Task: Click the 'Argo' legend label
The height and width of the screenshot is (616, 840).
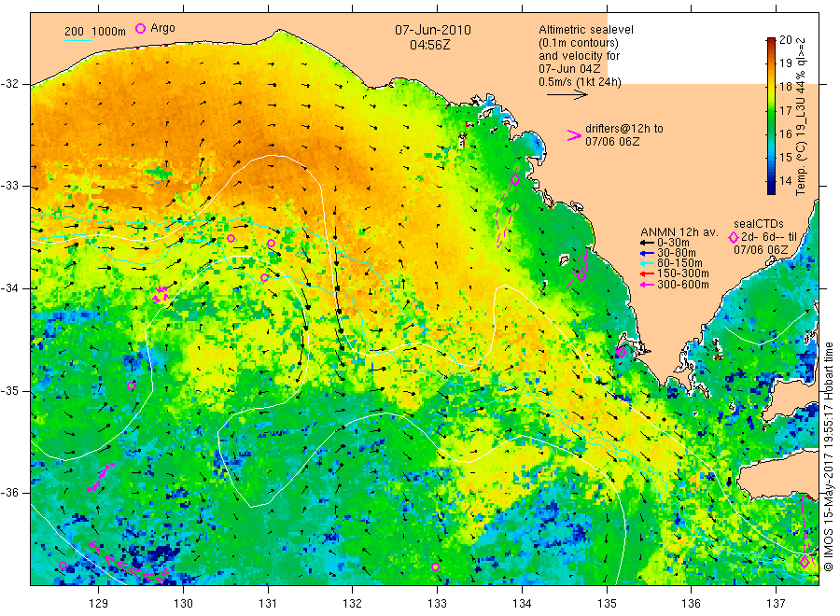Action: [x=162, y=28]
